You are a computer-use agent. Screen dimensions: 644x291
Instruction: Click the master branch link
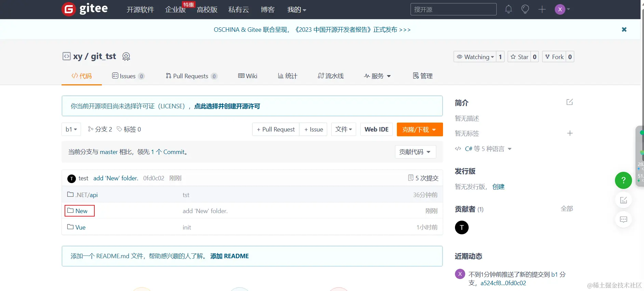109,152
